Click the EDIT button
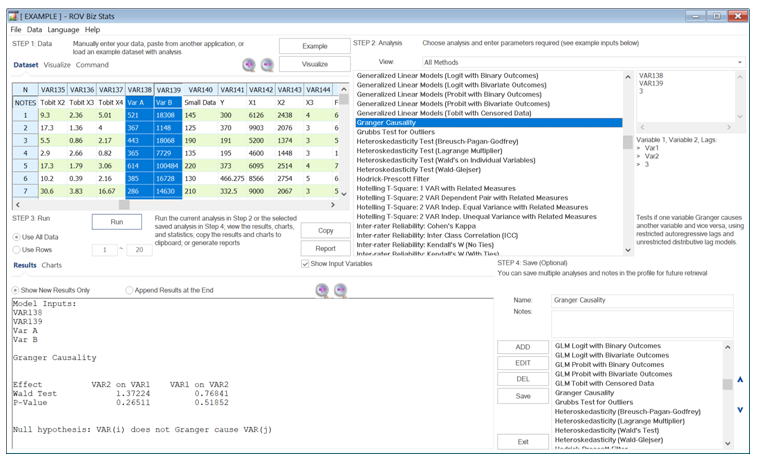 click(x=523, y=363)
